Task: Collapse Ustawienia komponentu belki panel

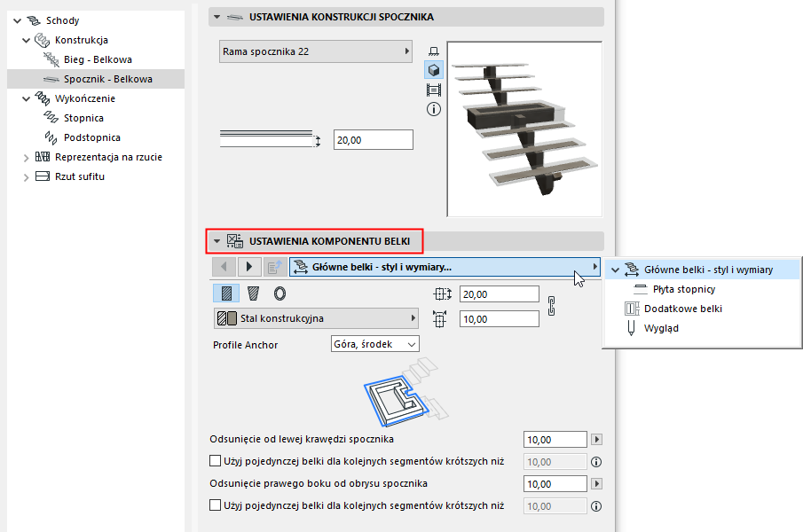Action: tap(216, 241)
